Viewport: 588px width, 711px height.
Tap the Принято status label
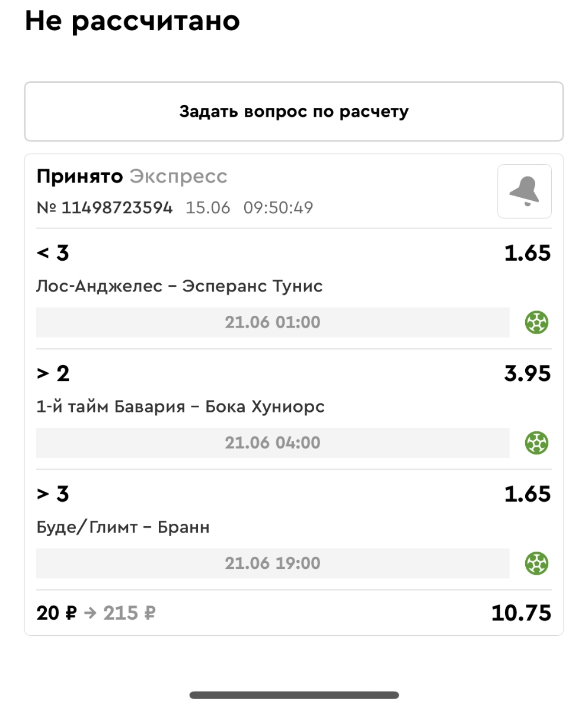point(79,177)
